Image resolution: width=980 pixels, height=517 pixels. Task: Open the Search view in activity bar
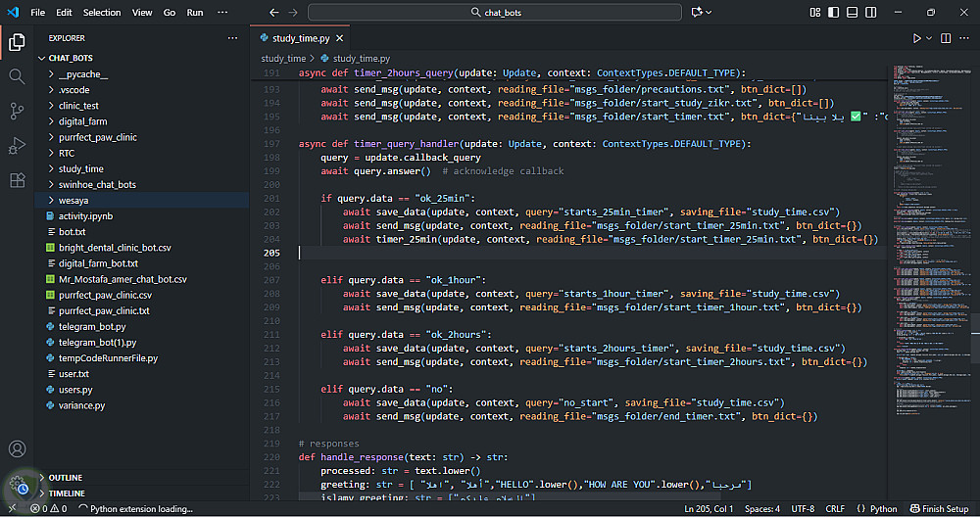17,76
